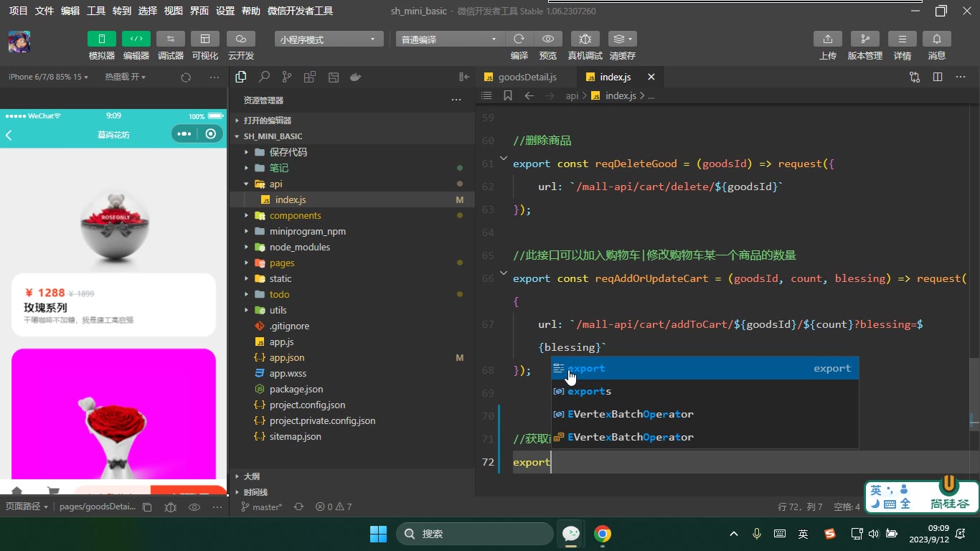Open version management icon
The image size is (980, 551).
[865, 39]
